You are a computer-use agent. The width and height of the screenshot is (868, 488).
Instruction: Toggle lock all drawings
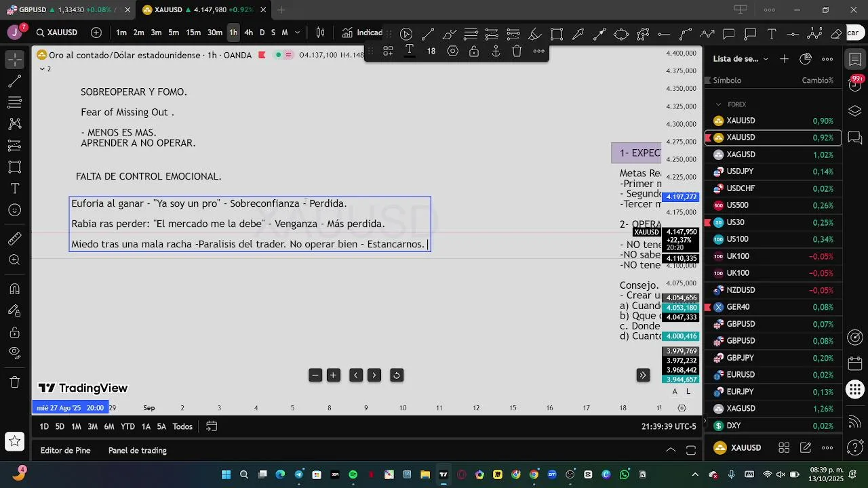pos(14,332)
